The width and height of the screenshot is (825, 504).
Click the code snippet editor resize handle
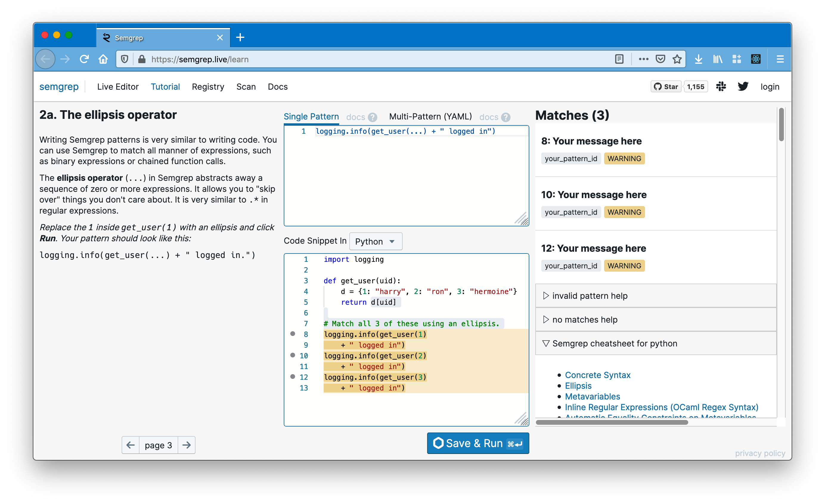tap(522, 419)
